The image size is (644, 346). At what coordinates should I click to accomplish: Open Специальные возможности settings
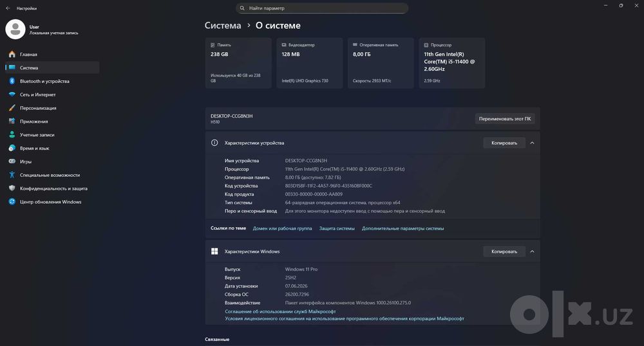52,175
